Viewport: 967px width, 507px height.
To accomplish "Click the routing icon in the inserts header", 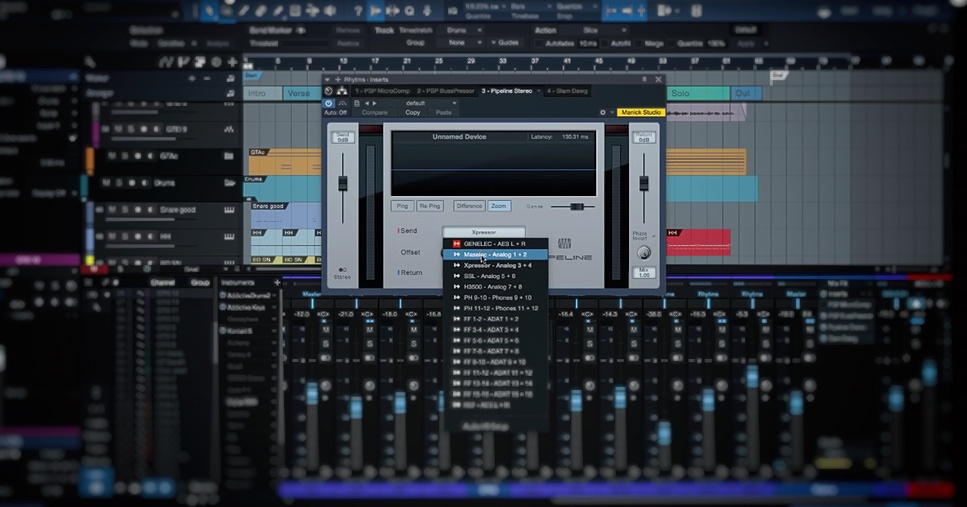I will 343,91.
